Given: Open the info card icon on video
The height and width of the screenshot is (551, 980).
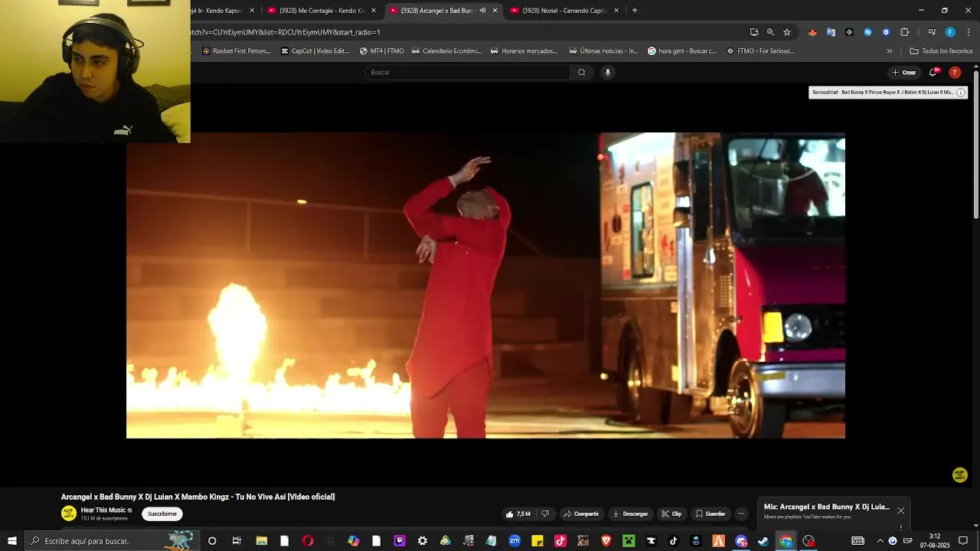Looking at the screenshot, I should pyautogui.click(x=961, y=93).
